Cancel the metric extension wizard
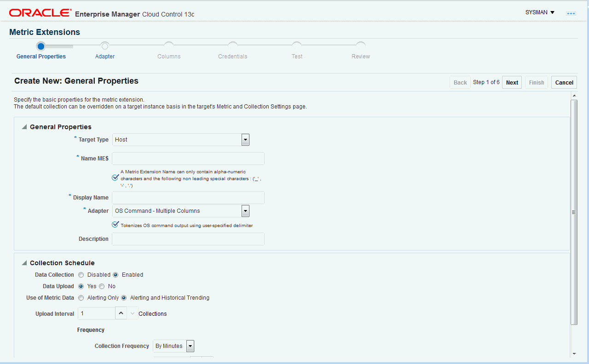The image size is (589, 364). [564, 83]
